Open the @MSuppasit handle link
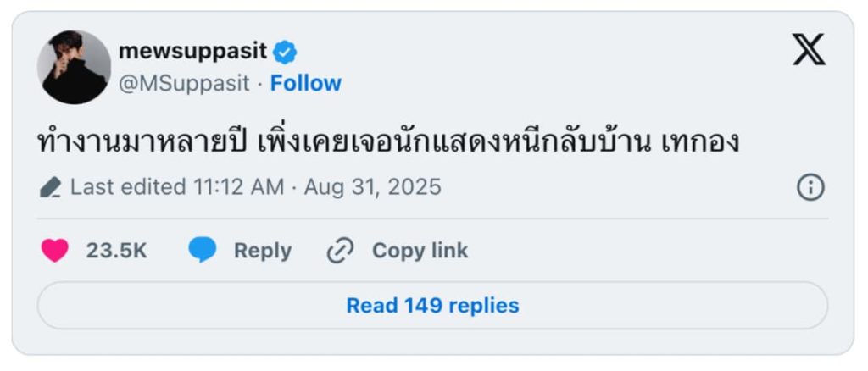 [184, 84]
